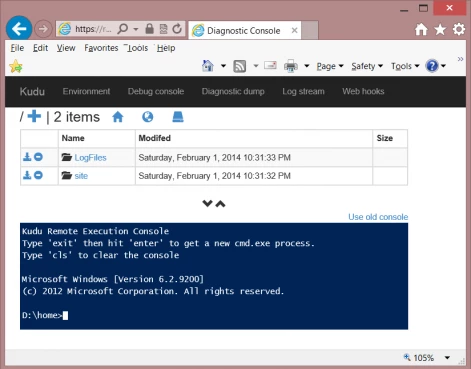Viewport: 471px width, 369px height.
Task: Open the Web hooks page
Action: pos(363,91)
